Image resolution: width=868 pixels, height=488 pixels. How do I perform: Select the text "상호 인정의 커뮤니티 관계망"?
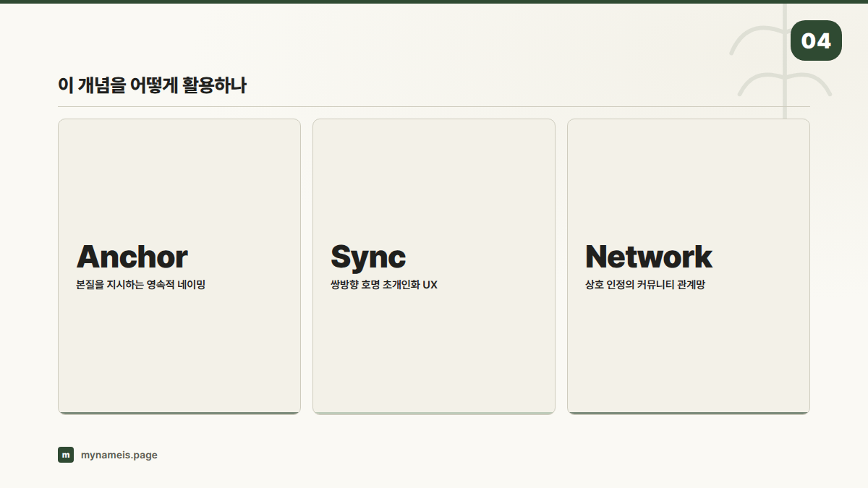click(x=645, y=285)
